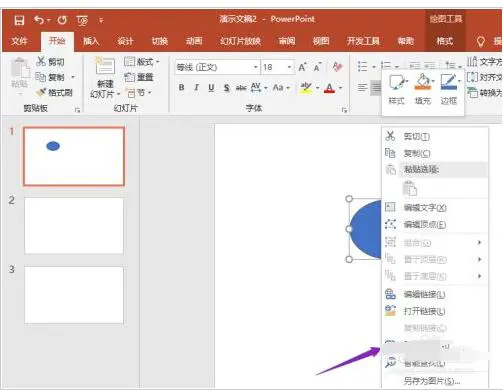Click the 重置 (Reset) slide button

(x=139, y=77)
